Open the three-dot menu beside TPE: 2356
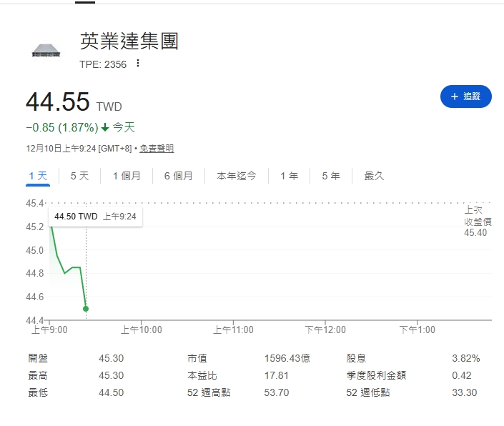Screen dimensions: 504x426 (x=138, y=64)
